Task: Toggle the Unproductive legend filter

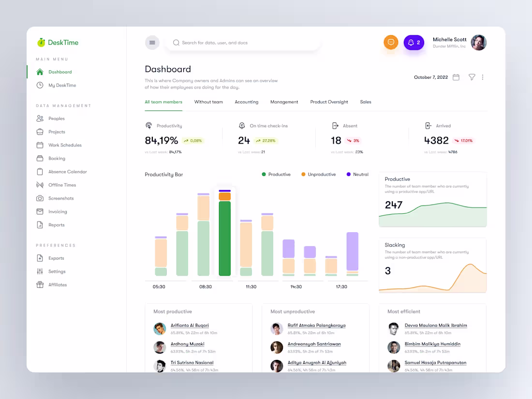Action: point(318,174)
